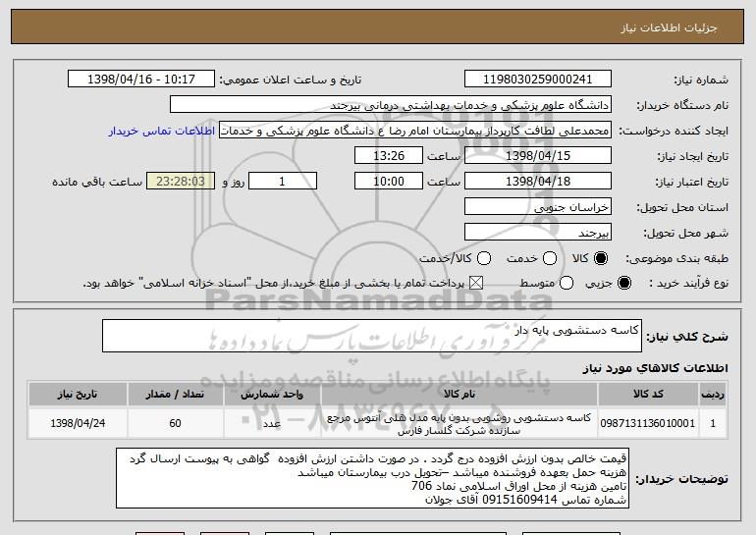Image resolution: width=756 pixels, height=535 pixels.
Task: Click label ساعت باقی مانده
Action: point(97,182)
